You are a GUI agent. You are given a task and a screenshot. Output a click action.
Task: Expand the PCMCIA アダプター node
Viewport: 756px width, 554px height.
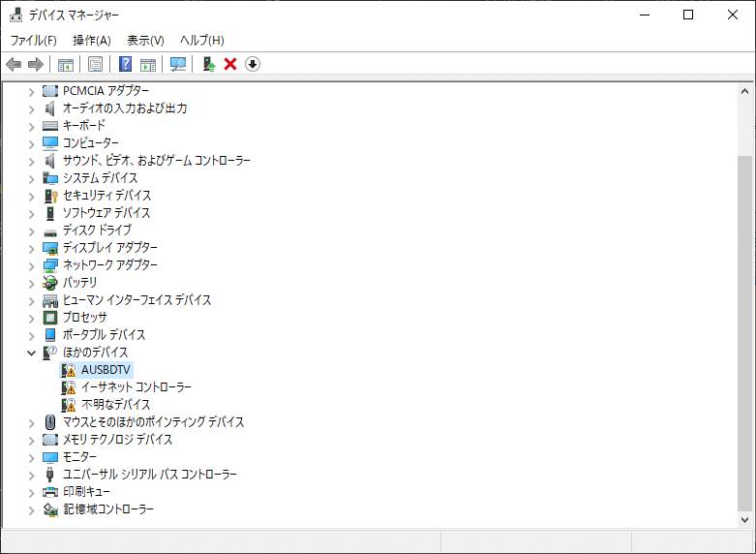click(x=31, y=92)
